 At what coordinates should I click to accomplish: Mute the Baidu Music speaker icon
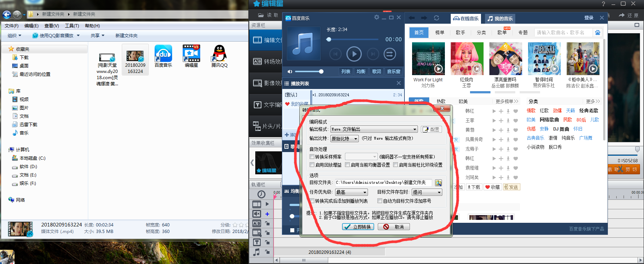click(290, 71)
